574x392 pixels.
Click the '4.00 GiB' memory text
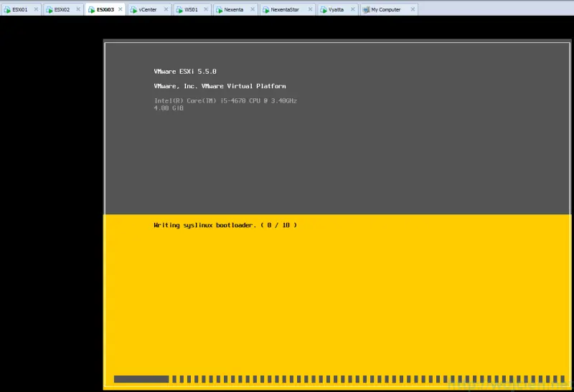[x=169, y=108]
